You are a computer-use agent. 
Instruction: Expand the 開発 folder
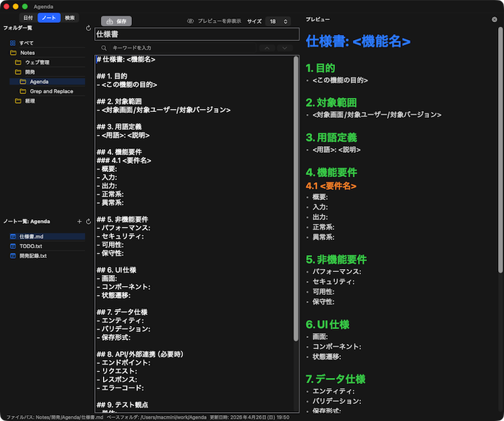[30, 72]
